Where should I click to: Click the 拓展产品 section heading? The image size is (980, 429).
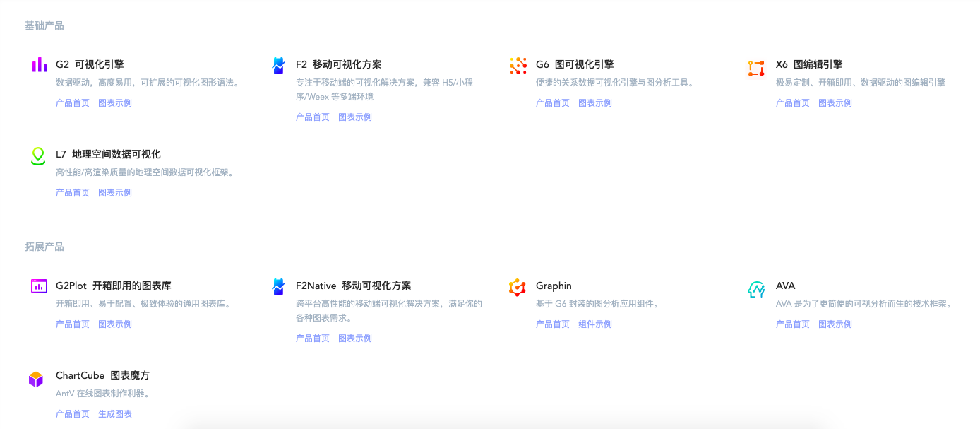point(44,247)
